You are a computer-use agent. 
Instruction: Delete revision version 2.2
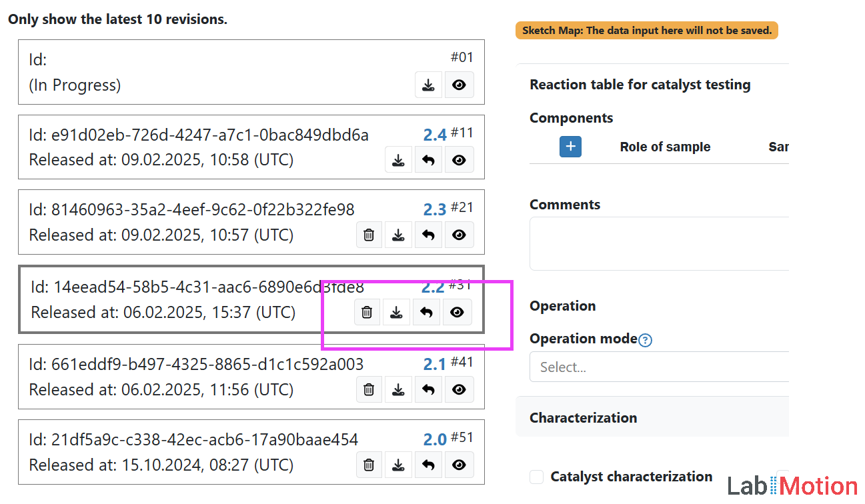coord(366,313)
